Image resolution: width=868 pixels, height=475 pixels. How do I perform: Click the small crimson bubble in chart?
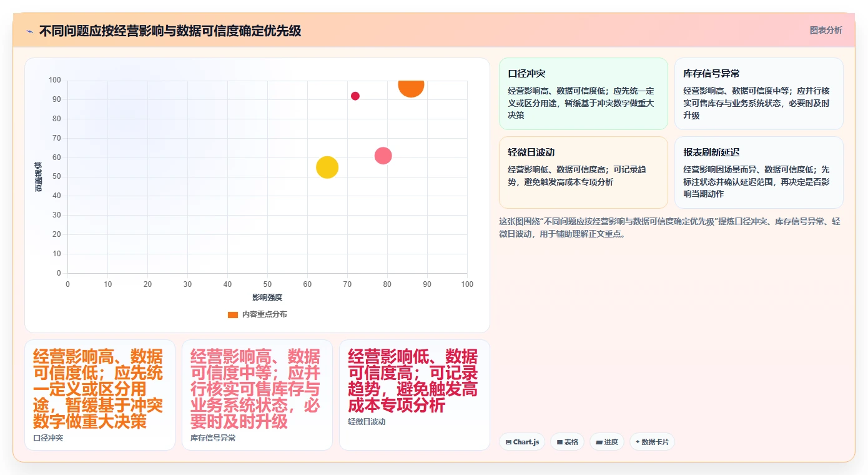[x=355, y=96]
